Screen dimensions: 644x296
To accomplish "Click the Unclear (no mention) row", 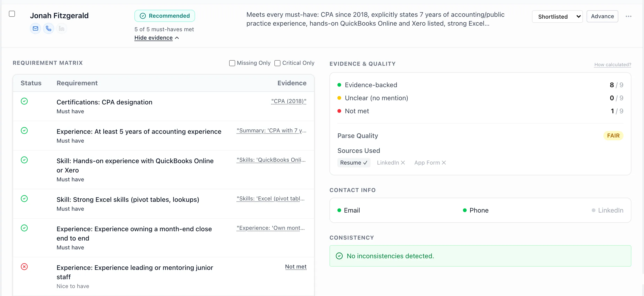I will pos(480,98).
